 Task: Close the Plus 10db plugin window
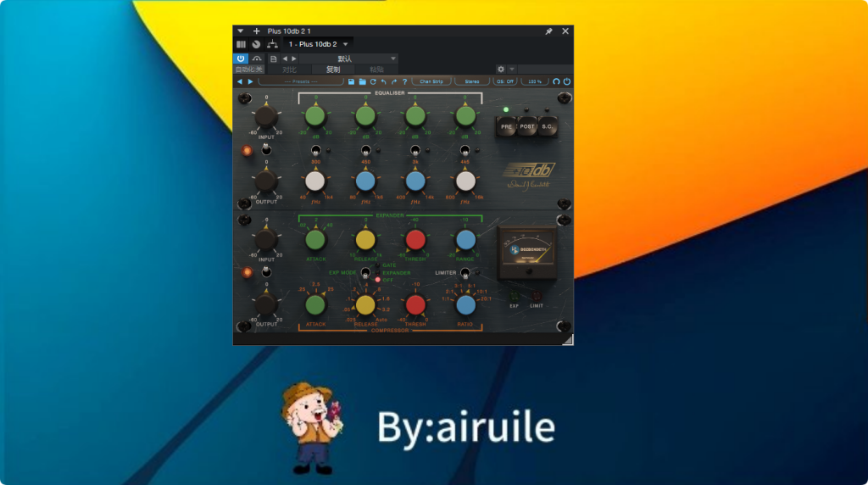(565, 31)
